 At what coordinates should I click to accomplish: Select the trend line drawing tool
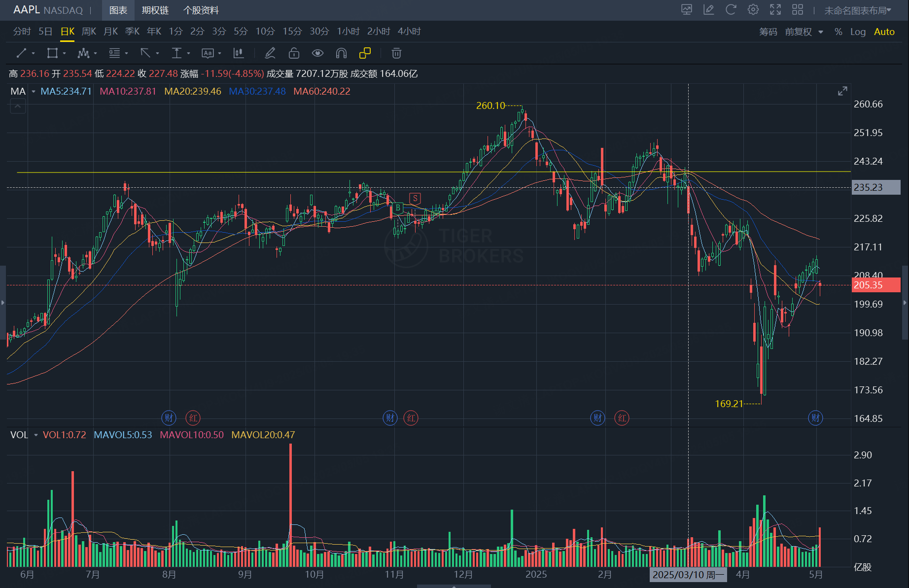(21, 53)
